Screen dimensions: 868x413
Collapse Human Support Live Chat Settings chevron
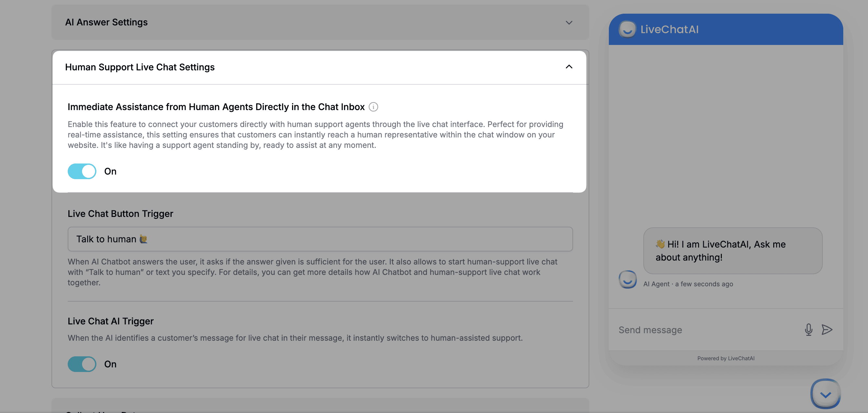pos(569,67)
